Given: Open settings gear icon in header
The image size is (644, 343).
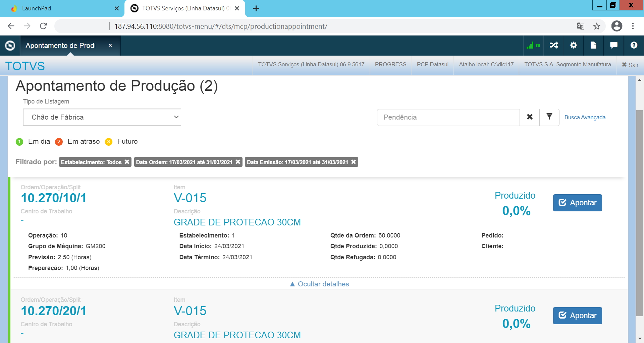Looking at the screenshot, I should [574, 45].
